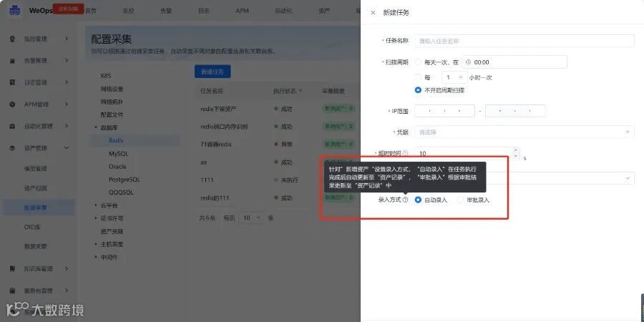
Task: Select MySQL under 数据库
Action: pos(119,154)
